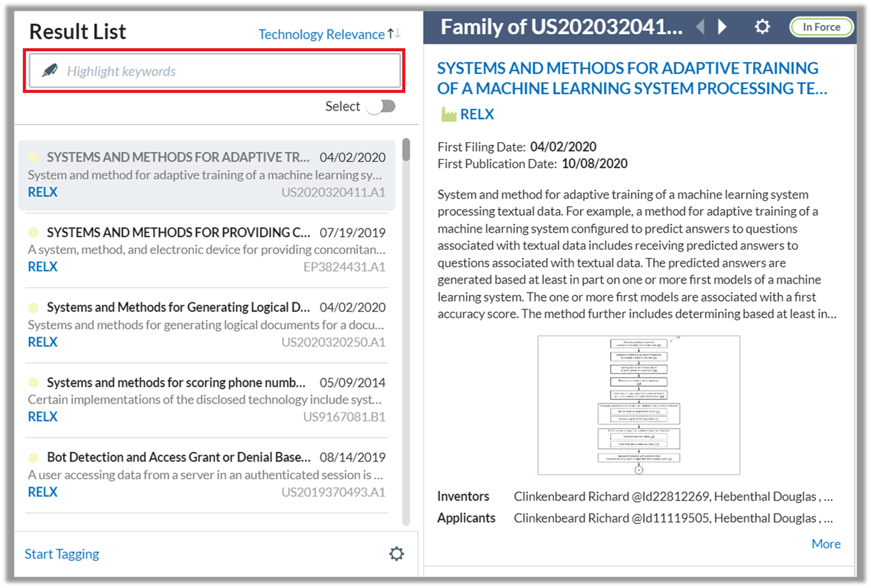Click yellow dot on US9167081.B1 result

click(x=33, y=383)
